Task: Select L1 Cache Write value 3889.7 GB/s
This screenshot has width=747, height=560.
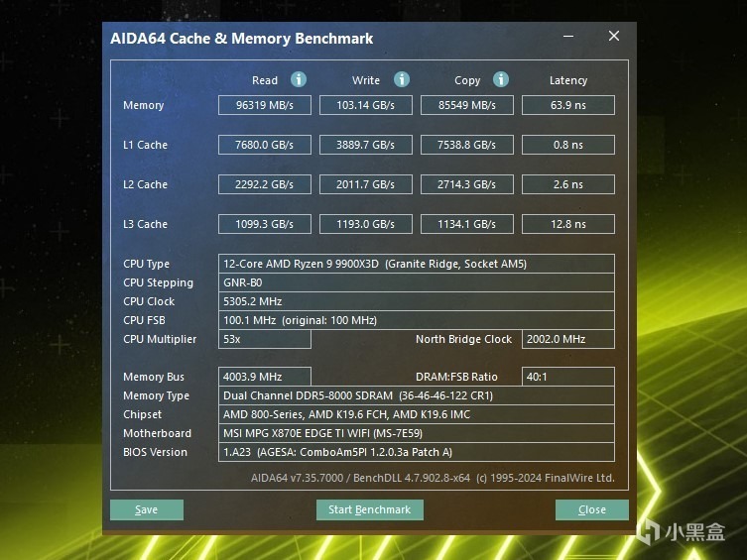Action: tap(366, 145)
